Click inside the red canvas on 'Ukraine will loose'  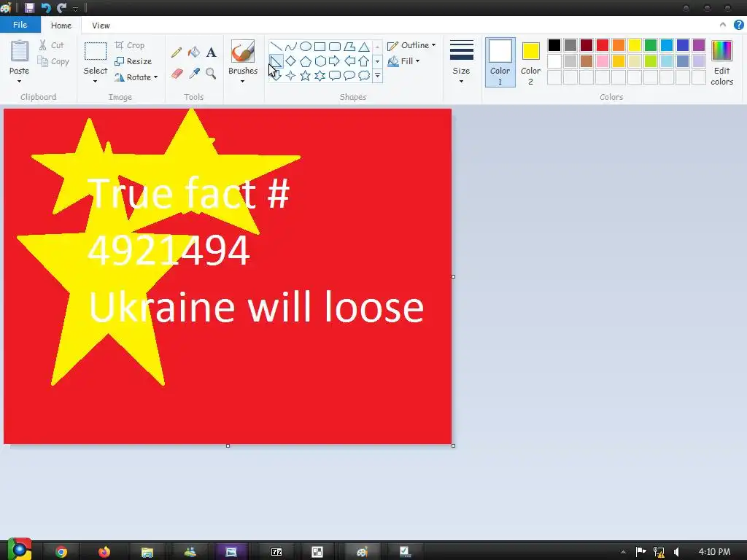click(x=256, y=307)
